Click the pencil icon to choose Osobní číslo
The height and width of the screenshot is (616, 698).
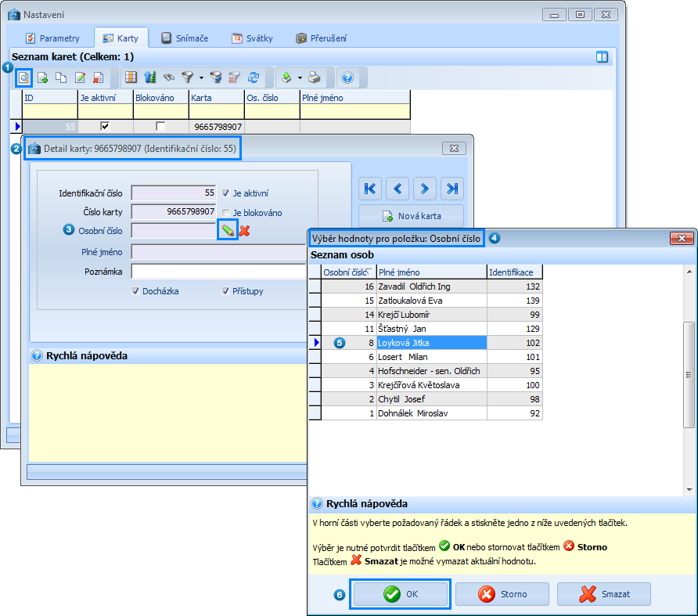tap(228, 230)
